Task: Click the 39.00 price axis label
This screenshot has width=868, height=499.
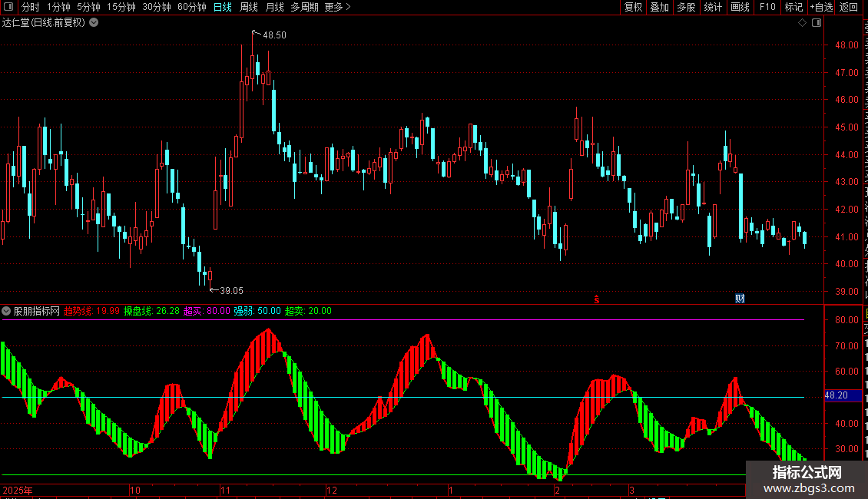Action: click(x=847, y=291)
